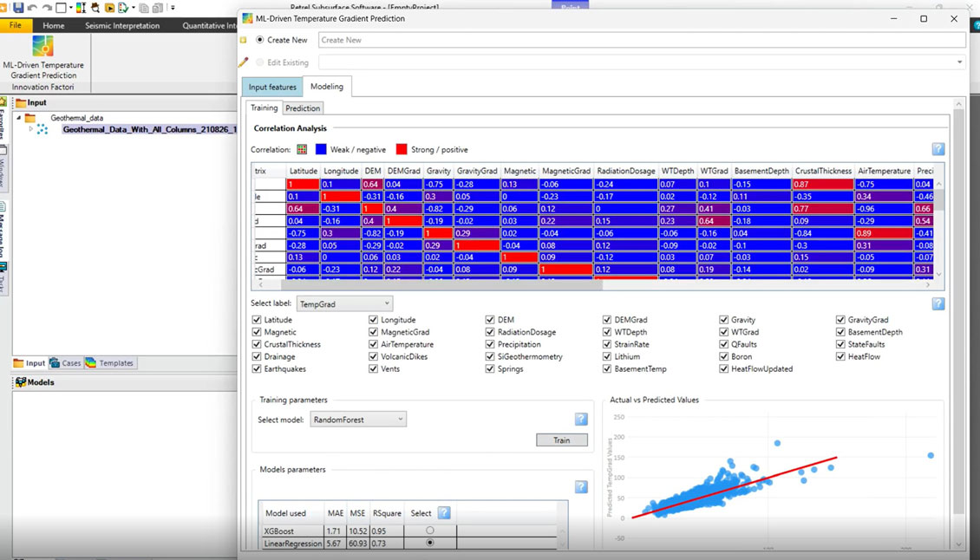Click the point set icon beside Geothermal_Data
This screenshot has height=560, width=980.
42,129
